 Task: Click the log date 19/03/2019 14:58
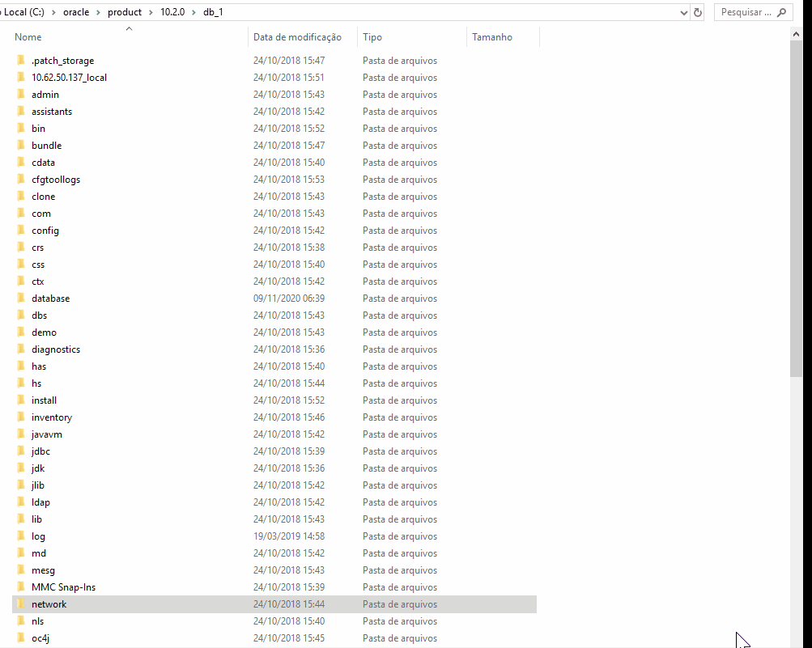(x=289, y=536)
